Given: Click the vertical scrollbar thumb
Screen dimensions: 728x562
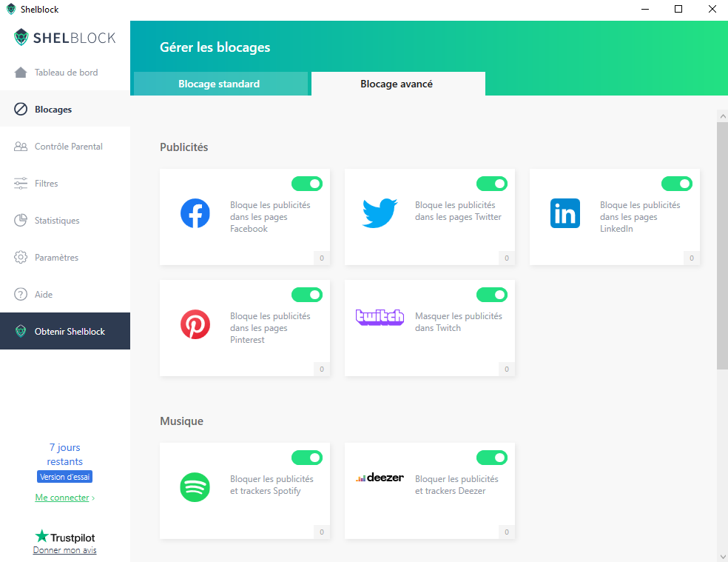Looking at the screenshot, I should pos(722,246).
